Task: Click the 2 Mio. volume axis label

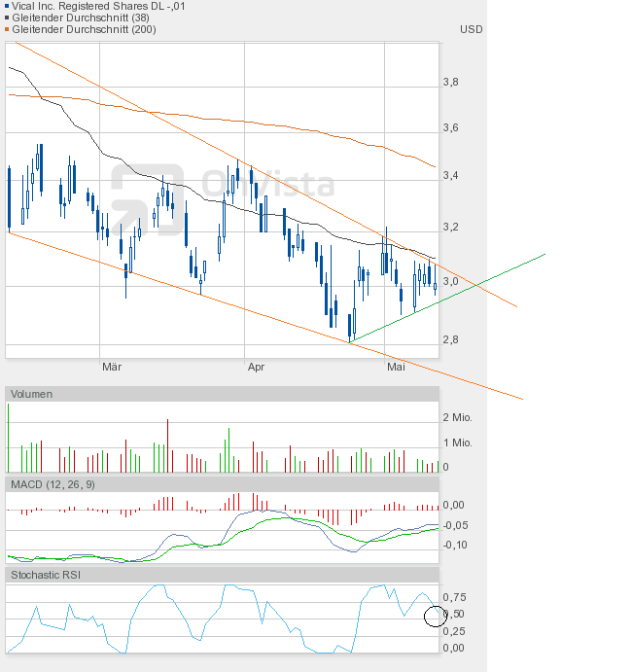Action: 457,417
